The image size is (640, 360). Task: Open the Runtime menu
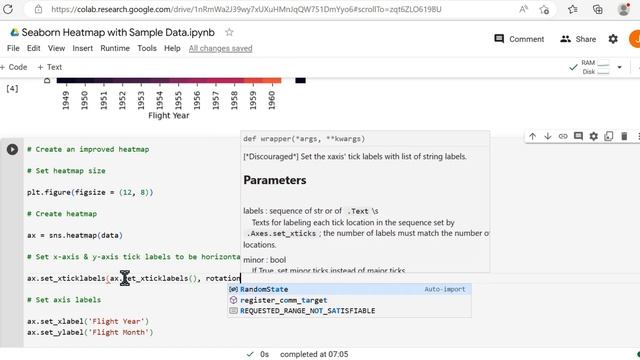point(115,48)
